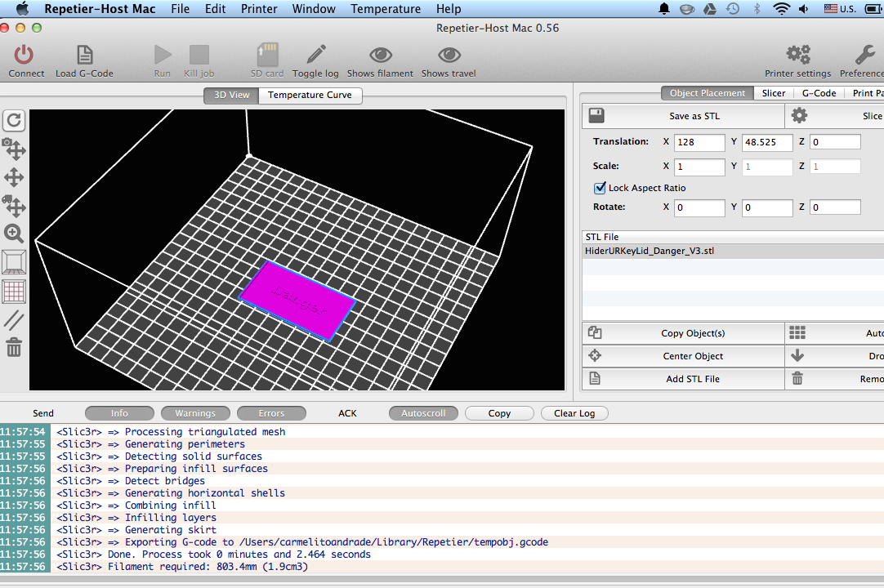Open Printer settings gears
The width and height of the screenshot is (884, 588).
[798, 55]
